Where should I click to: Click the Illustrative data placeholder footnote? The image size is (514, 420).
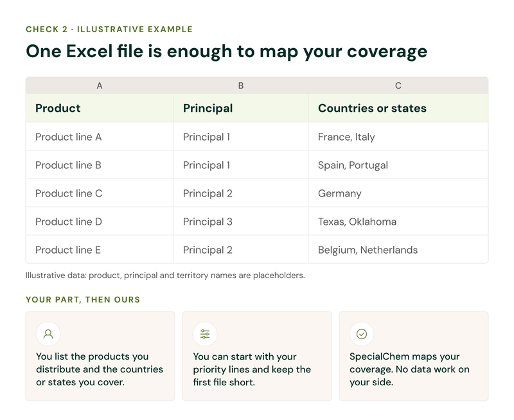[x=165, y=276]
